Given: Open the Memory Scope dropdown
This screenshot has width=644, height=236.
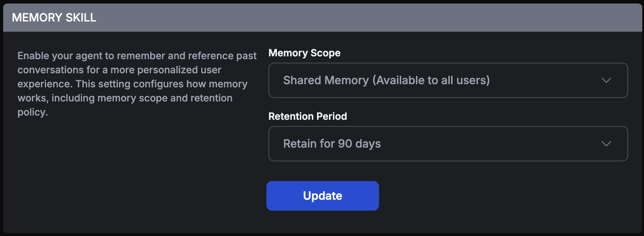Looking at the screenshot, I should (448, 80).
